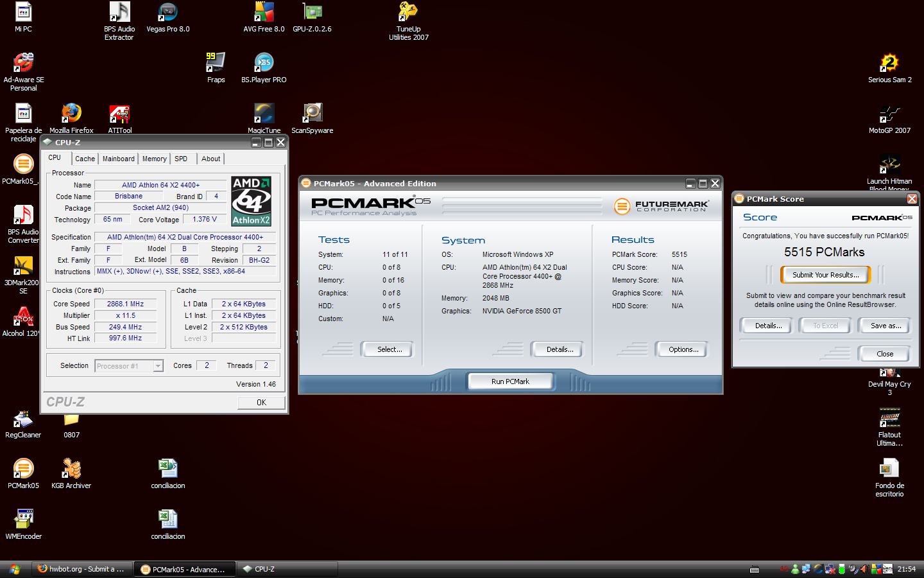This screenshot has width=924, height=578.
Task: Switch to the Cache tab in CPU-Z
Action: tap(85, 159)
